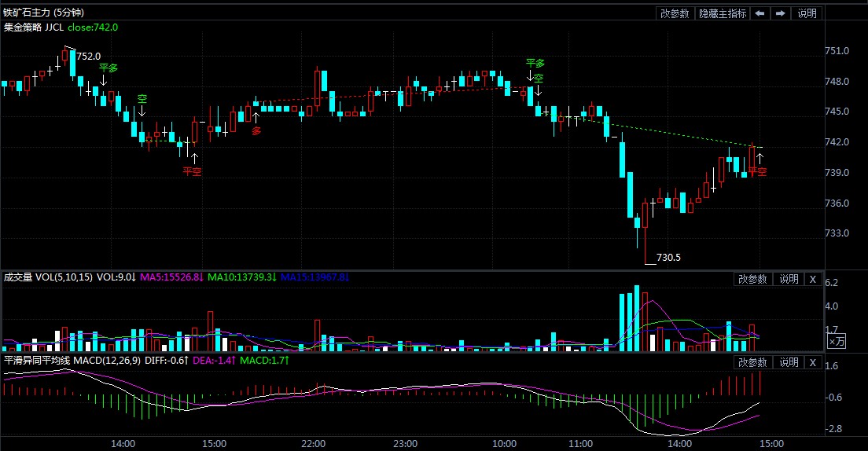Show 说明 in the MACD panel
The width and height of the screenshot is (868, 451).
click(x=789, y=362)
